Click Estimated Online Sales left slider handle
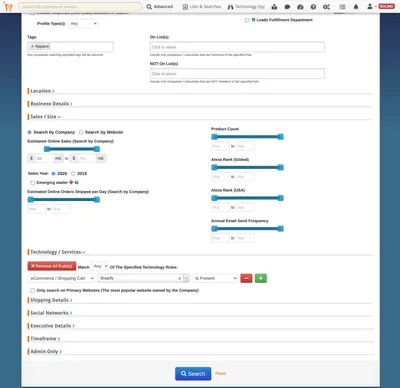Screen dimensions: 400x388 coord(47,149)
